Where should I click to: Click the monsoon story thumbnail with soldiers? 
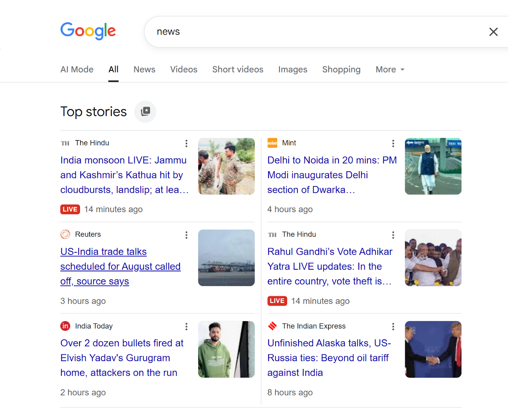coord(226,166)
